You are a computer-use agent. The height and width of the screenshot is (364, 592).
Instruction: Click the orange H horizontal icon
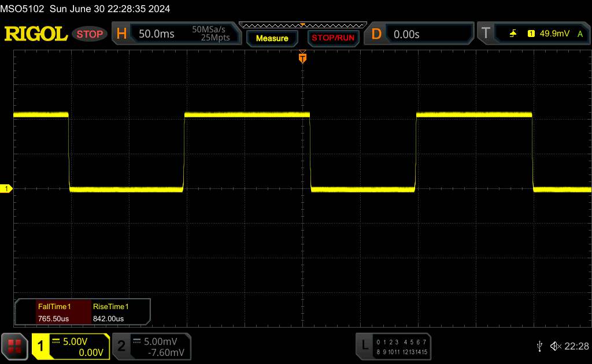pos(121,34)
